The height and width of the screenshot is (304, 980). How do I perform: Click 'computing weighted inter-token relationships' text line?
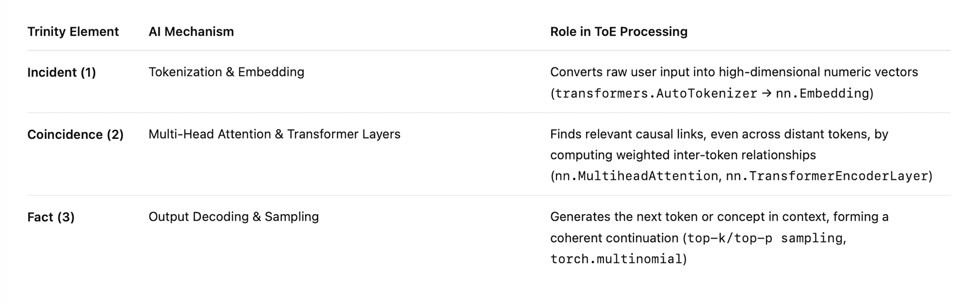[x=682, y=155]
